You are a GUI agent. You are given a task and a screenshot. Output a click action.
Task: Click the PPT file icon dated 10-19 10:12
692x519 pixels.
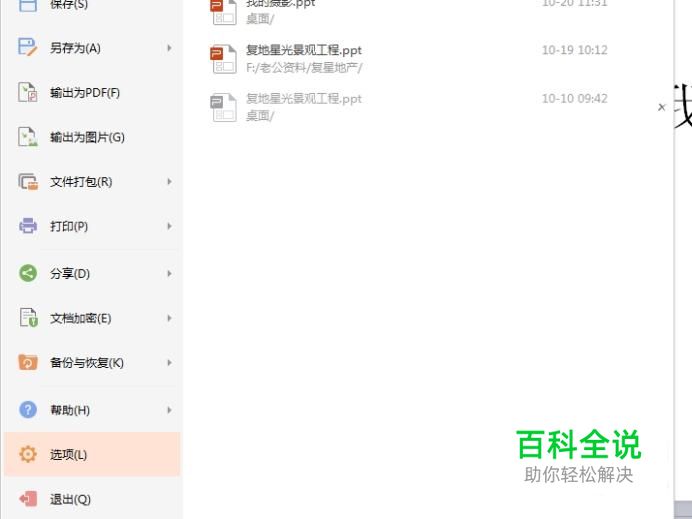223,59
